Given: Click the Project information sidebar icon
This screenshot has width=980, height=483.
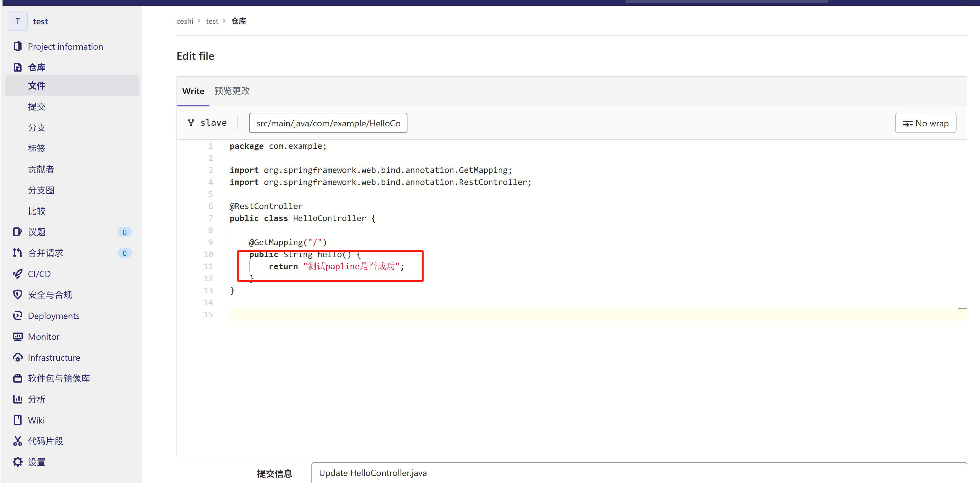Looking at the screenshot, I should 17,46.
